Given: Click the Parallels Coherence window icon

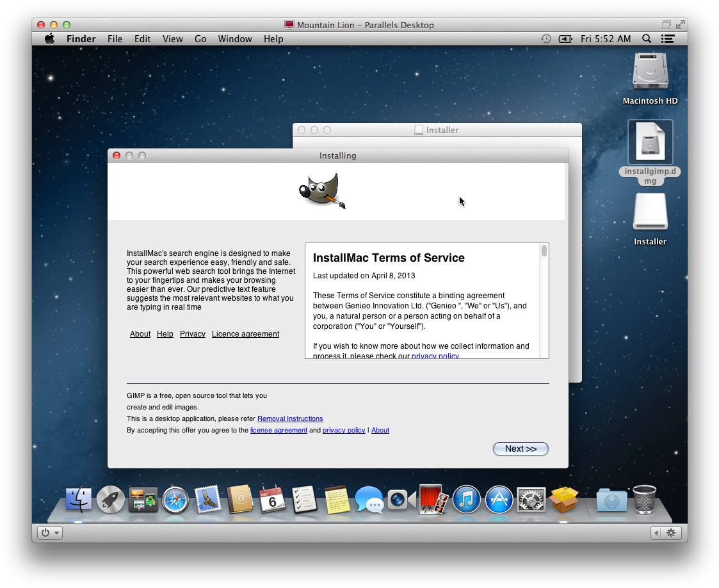Looking at the screenshot, I should tap(666, 25).
